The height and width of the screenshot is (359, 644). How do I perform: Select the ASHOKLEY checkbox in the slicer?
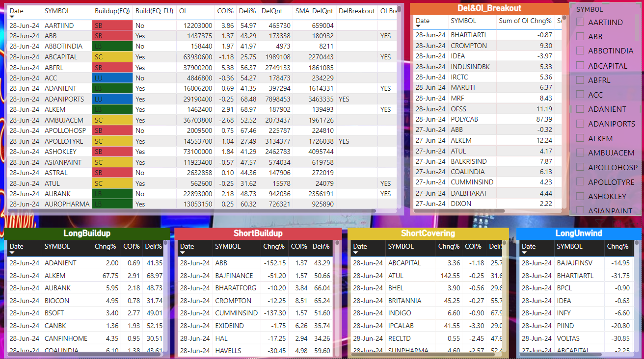pos(580,196)
